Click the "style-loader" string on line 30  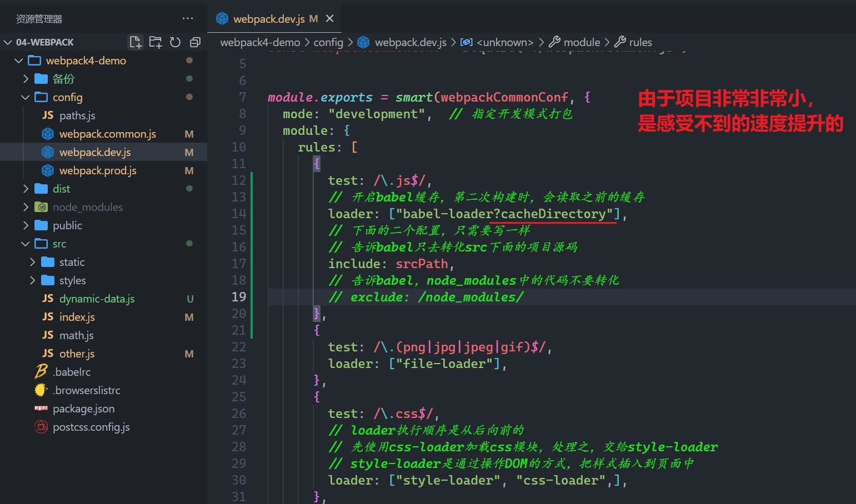(x=448, y=480)
